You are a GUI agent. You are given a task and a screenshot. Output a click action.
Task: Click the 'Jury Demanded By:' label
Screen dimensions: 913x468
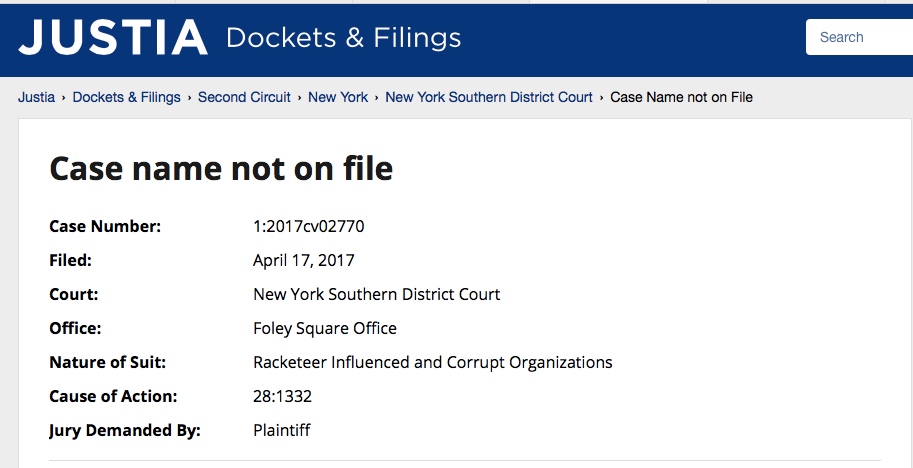point(125,430)
